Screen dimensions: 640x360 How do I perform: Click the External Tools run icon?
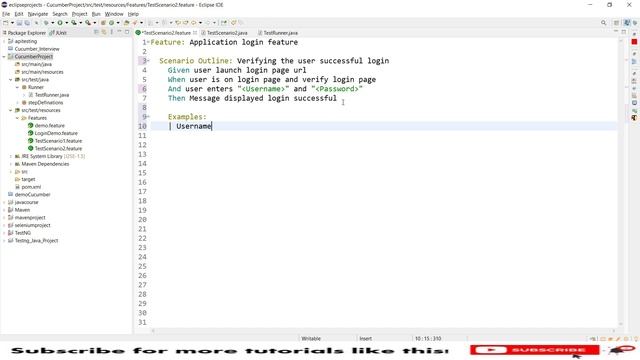tap(88, 23)
